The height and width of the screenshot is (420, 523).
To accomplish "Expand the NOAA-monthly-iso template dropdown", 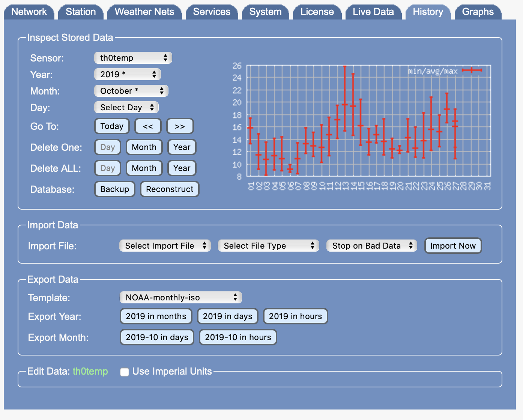I will pos(180,297).
